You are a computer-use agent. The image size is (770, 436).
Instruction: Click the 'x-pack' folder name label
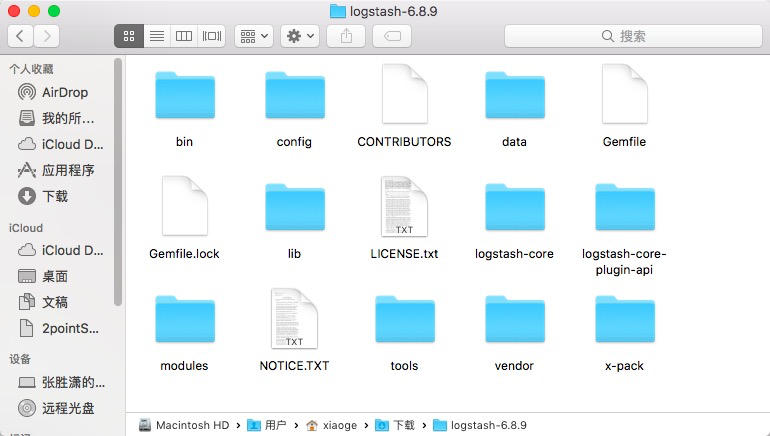point(624,366)
